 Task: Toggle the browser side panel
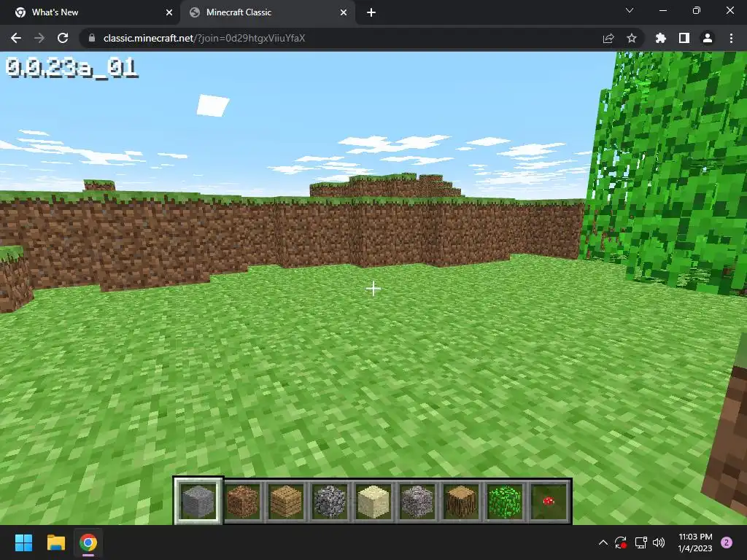coord(684,38)
